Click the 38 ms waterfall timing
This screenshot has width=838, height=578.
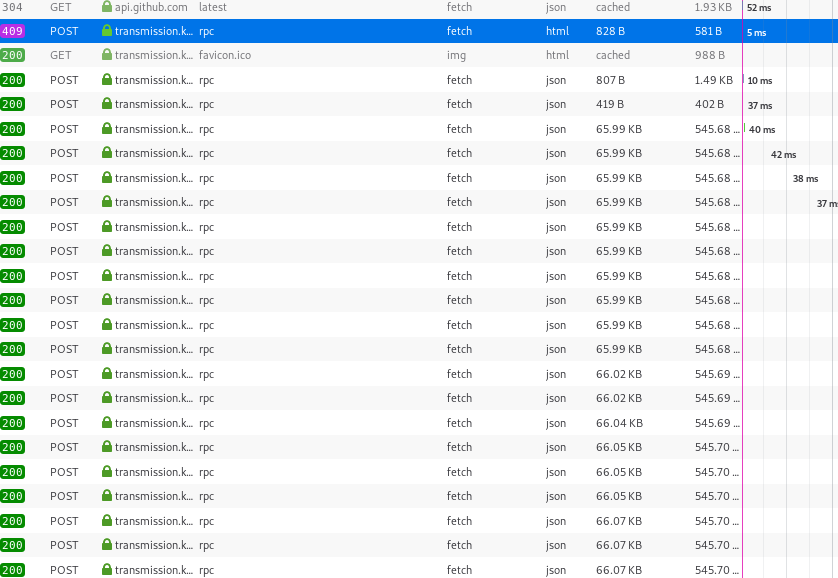coord(805,179)
